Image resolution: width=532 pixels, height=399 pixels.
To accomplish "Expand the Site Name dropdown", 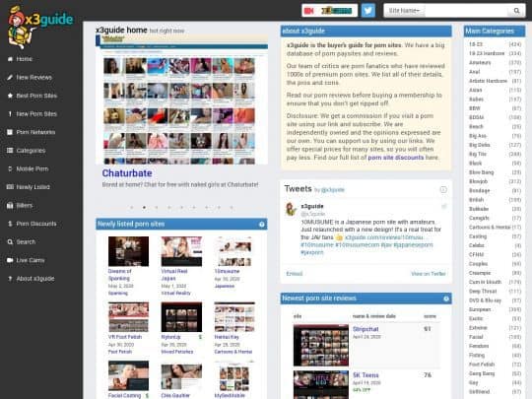I will (404, 11).
